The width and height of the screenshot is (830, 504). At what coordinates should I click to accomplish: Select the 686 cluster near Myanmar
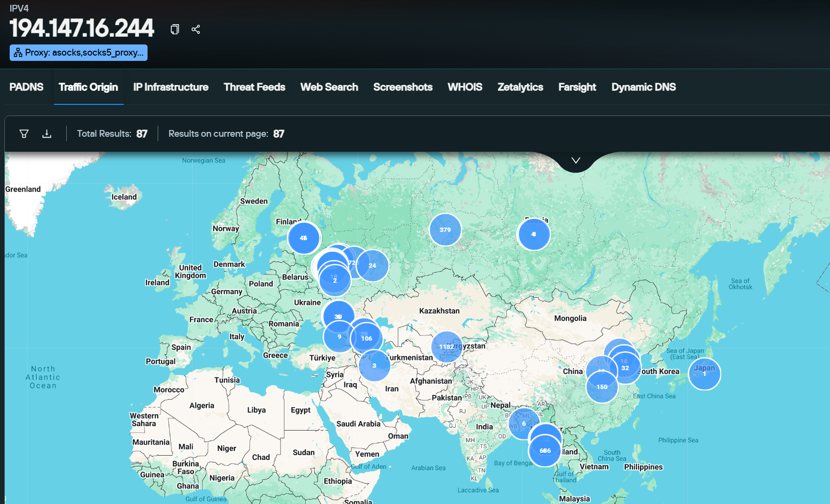click(x=545, y=450)
